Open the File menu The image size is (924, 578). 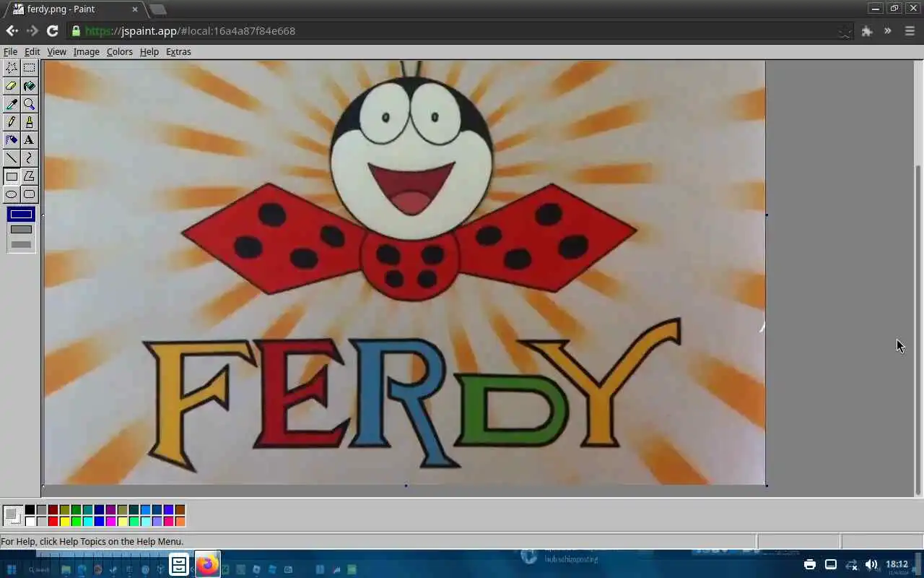(10, 52)
